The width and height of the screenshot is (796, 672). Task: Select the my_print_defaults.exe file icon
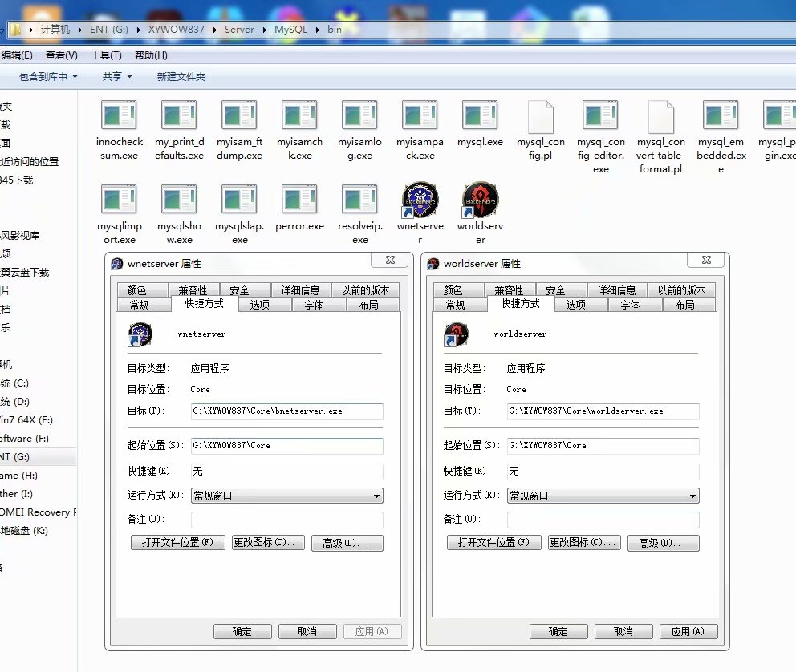179,115
